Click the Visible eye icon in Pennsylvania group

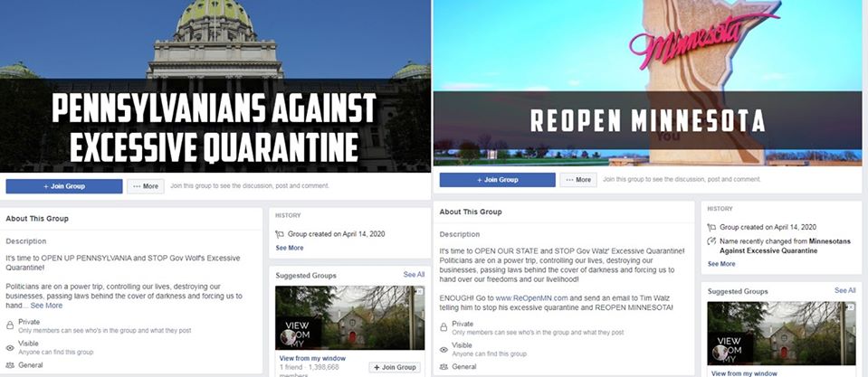tap(9, 348)
